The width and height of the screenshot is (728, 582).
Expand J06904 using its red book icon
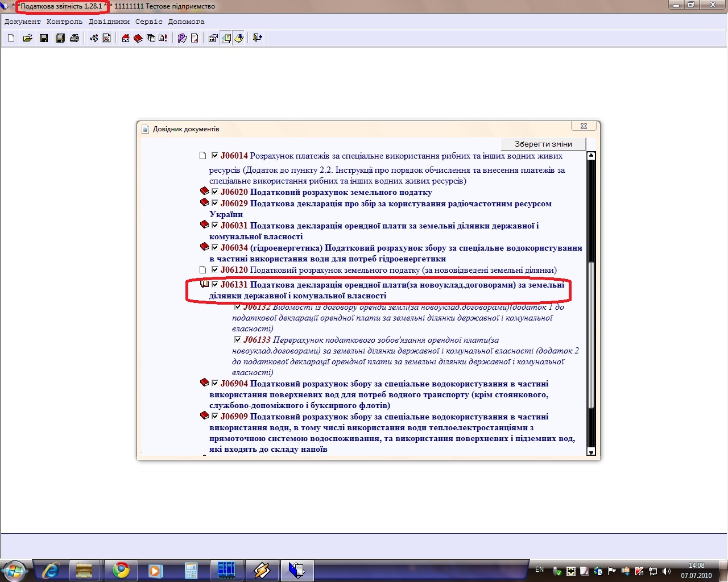pyautogui.click(x=204, y=383)
